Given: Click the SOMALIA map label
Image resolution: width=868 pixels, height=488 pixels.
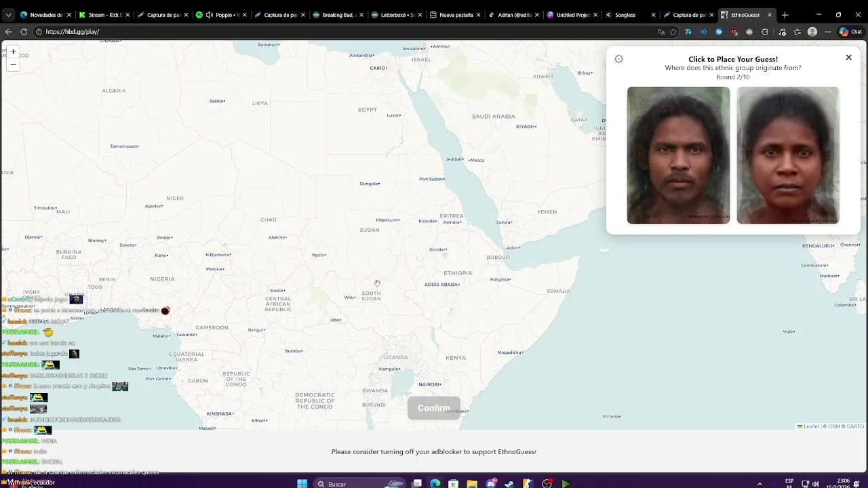Looking at the screenshot, I should [x=558, y=291].
